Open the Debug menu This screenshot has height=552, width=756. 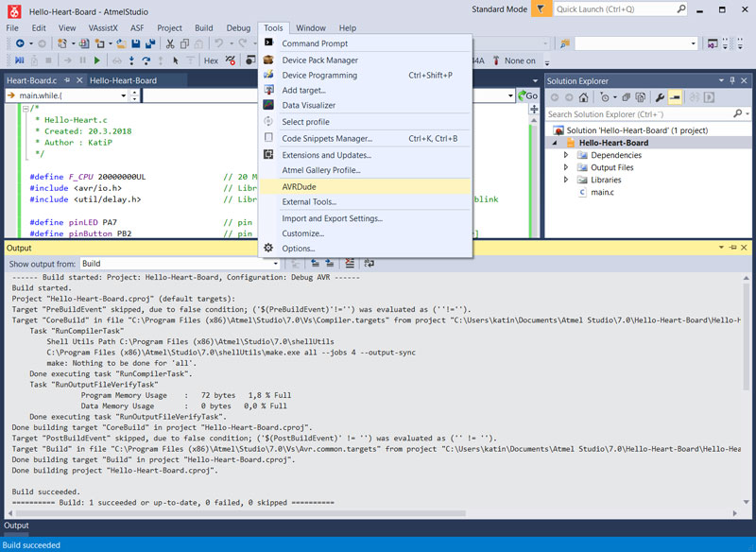coord(238,28)
